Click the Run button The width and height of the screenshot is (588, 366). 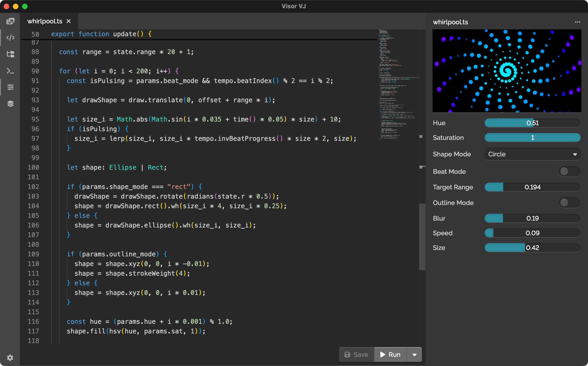tap(390, 355)
